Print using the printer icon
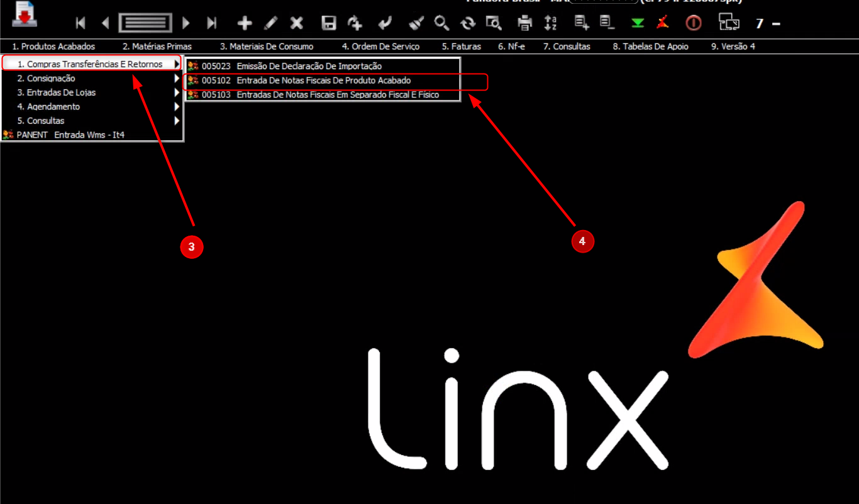 tap(524, 23)
